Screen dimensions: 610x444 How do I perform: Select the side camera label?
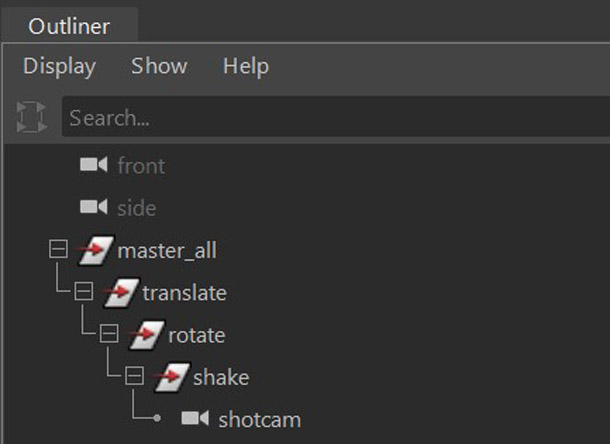point(137,207)
